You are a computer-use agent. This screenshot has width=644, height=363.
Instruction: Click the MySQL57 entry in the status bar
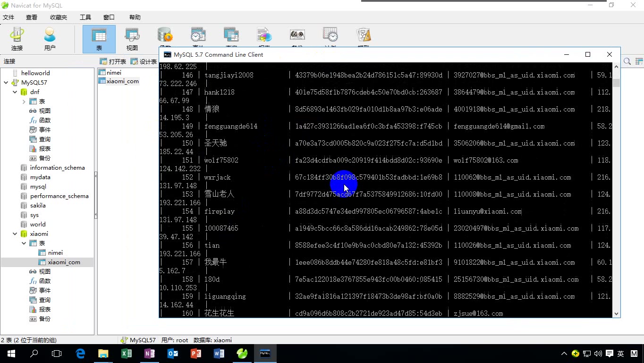click(138, 340)
